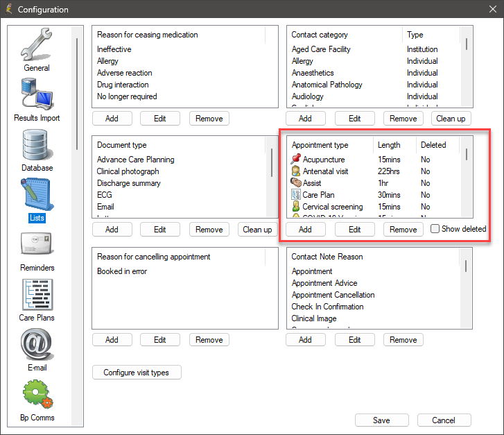This screenshot has width=504, height=435.
Task: Click the Antenatal visit icon
Action: point(296,171)
